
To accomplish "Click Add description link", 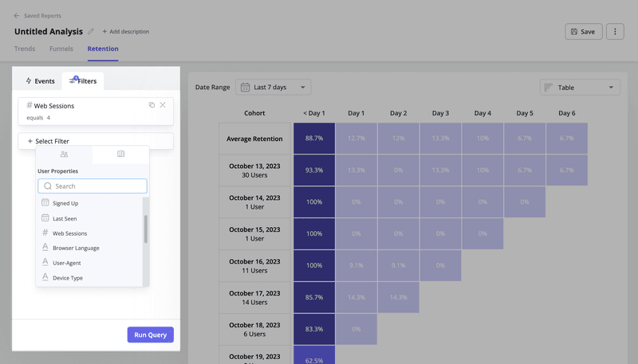I will point(126,31).
